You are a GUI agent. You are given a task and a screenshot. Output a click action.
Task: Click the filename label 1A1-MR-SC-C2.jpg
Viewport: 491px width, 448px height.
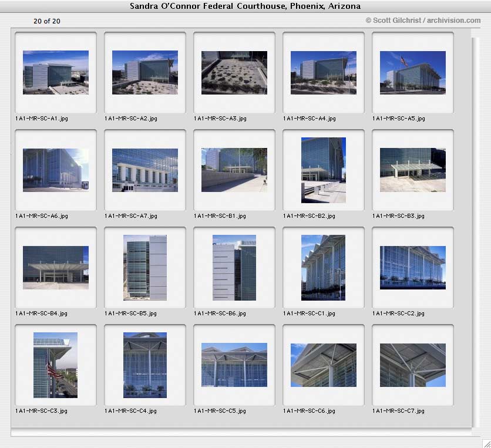coord(398,314)
